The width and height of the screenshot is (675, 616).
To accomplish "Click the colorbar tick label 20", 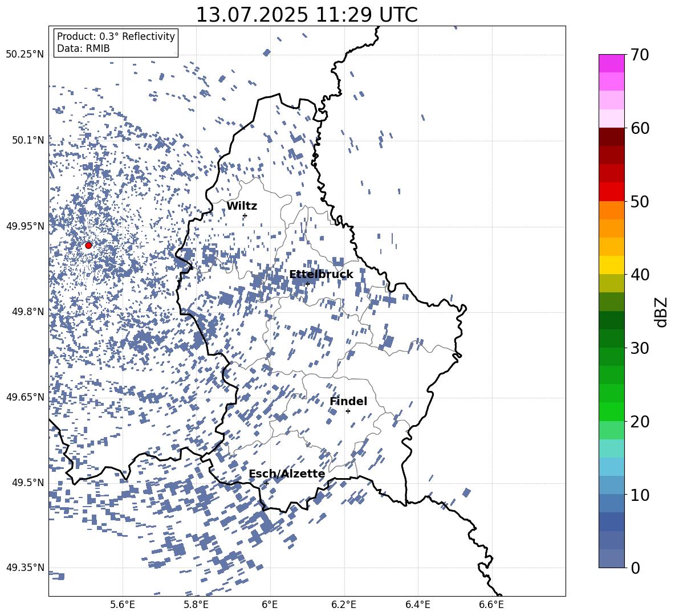I will [639, 422].
